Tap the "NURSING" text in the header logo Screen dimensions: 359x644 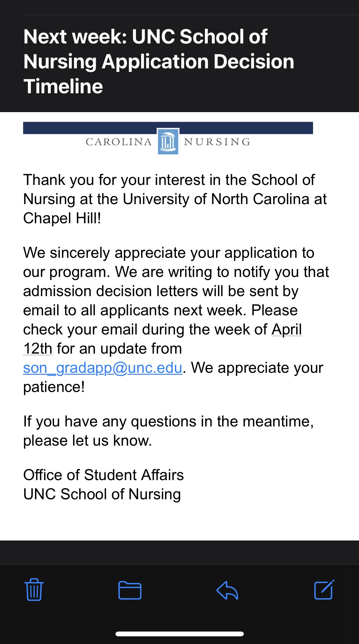217,142
